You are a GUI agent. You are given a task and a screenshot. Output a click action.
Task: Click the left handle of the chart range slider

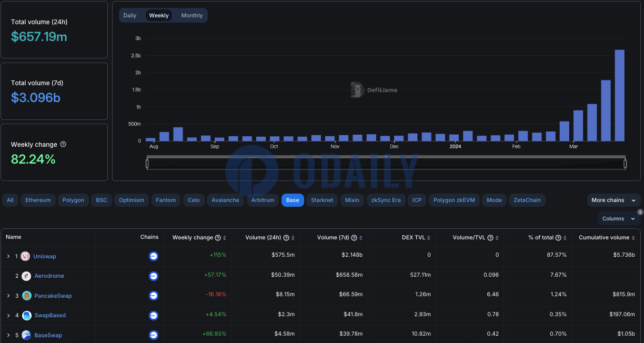tap(147, 164)
